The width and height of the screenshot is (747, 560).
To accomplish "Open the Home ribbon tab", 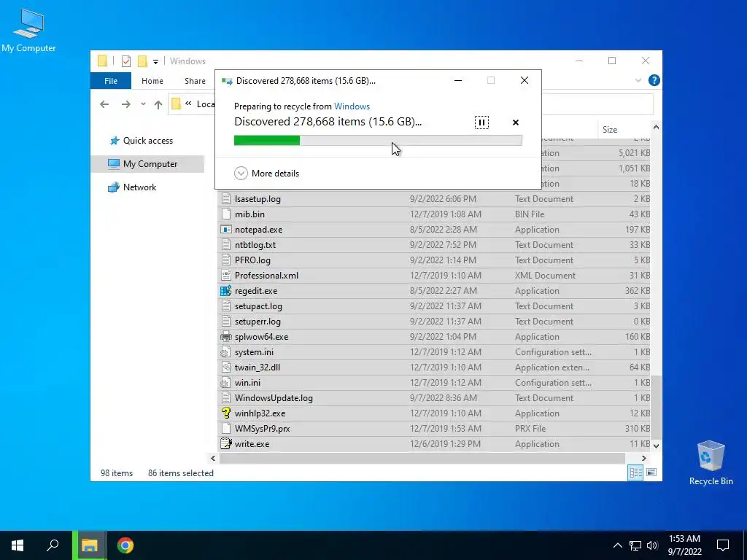I will 152,81.
